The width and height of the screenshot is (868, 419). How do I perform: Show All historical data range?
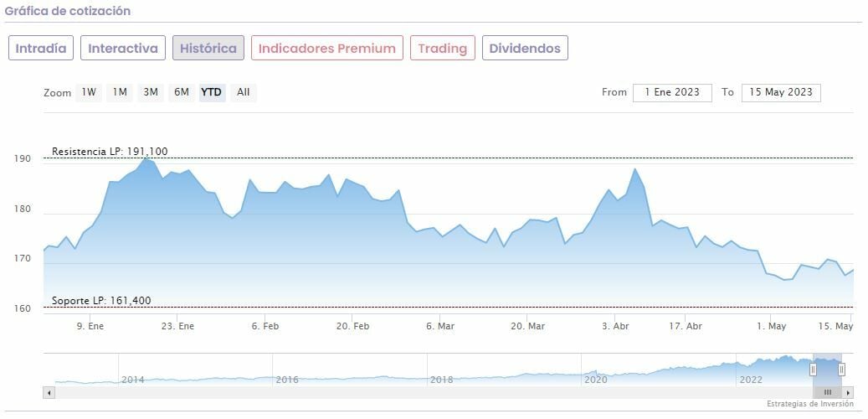click(x=243, y=92)
